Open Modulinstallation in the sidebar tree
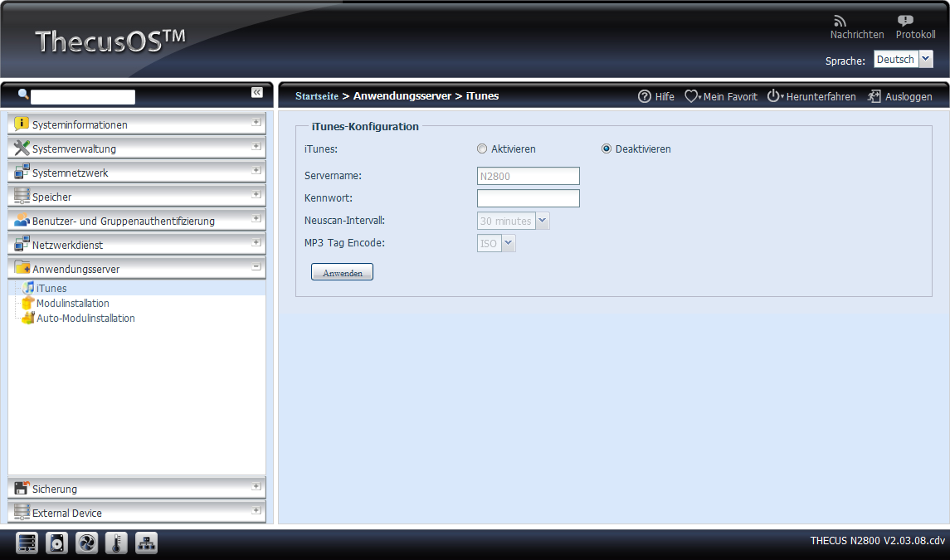950x560 pixels. click(x=73, y=303)
